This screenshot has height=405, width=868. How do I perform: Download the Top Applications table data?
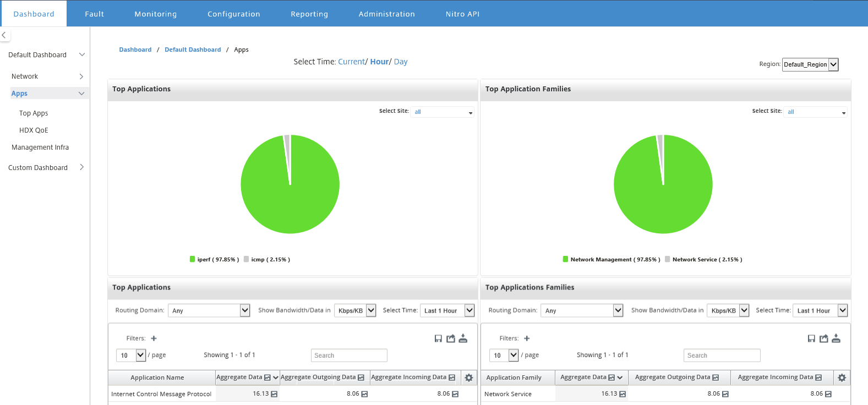463,338
